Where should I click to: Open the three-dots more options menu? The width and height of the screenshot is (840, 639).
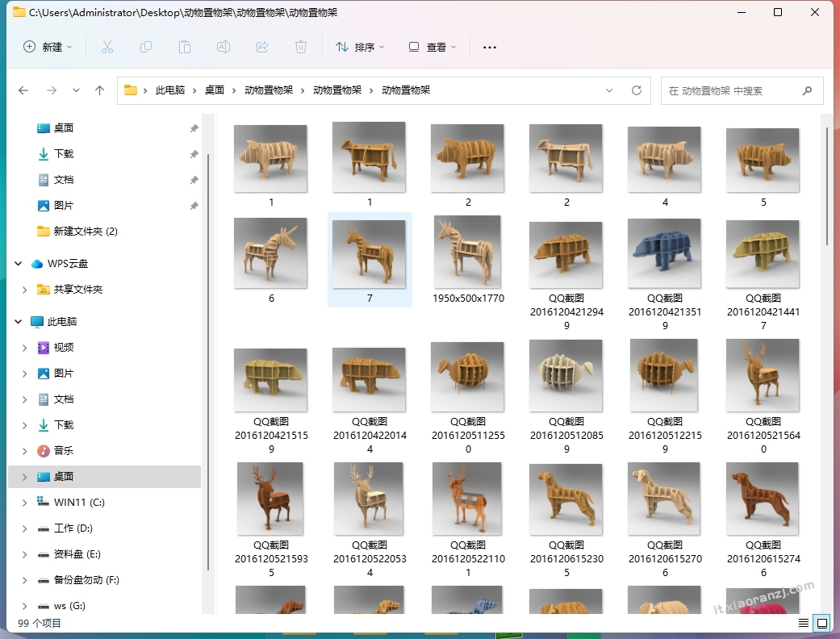490,47
